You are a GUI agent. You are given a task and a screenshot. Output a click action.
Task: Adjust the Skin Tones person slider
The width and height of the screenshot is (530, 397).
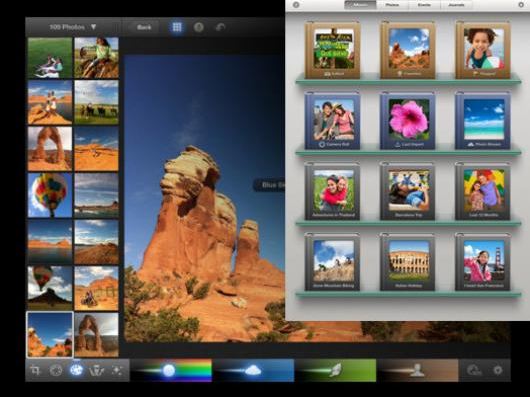click(417, 371)
